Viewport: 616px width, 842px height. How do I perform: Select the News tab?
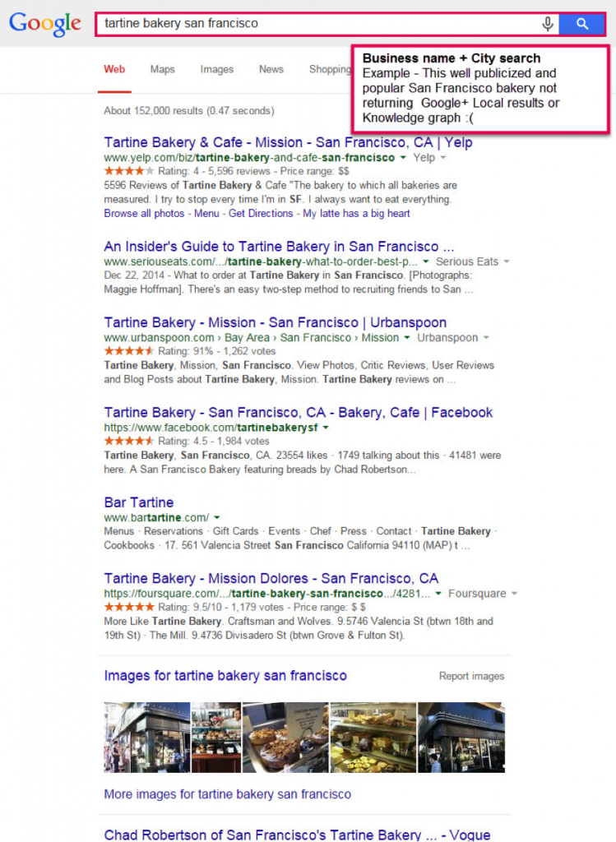[x=271, y=69]
